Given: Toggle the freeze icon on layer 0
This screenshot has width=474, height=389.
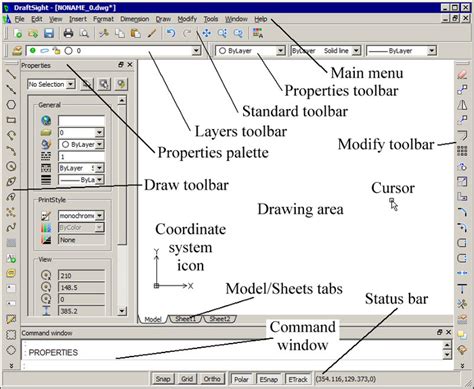Looking at the screenshot, I should point(44,51).
